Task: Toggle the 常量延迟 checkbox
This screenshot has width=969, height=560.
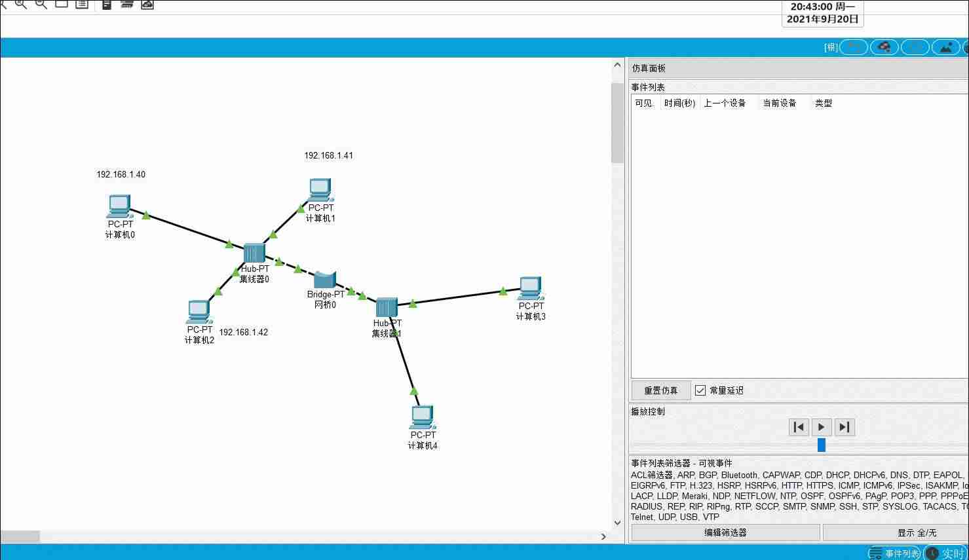Action: [x=700, y=390]
